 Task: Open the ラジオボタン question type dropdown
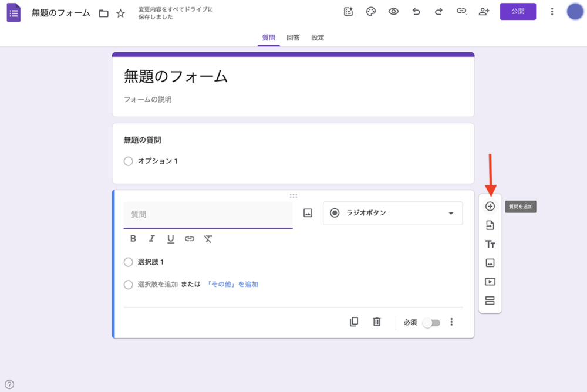[x=392, y=213]
